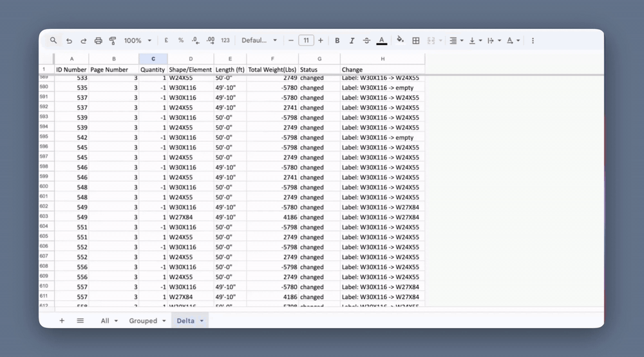644x357 pixels.
Task: Expand the Default font dropdown
Action: 259,41
